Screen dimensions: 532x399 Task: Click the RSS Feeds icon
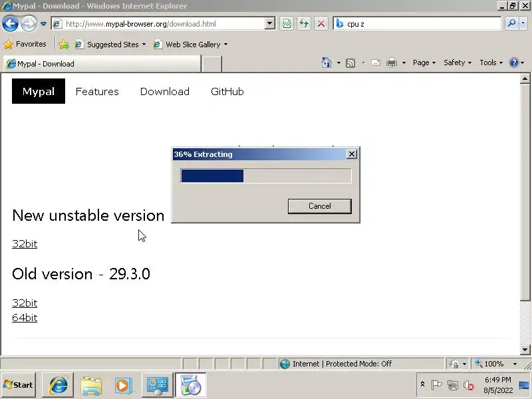click(350, 63)
